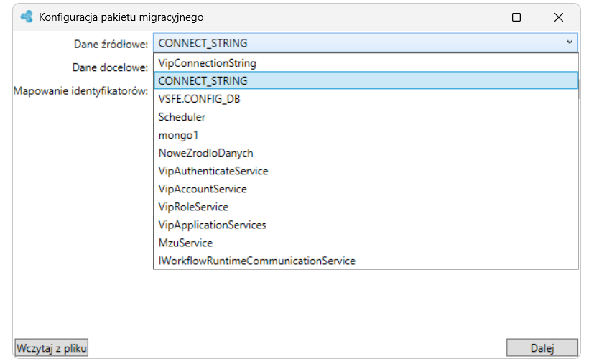Choose NoweZrodloDanych option
The width and height of the screenshot is (594, 364).
click(x=366, y=153)
